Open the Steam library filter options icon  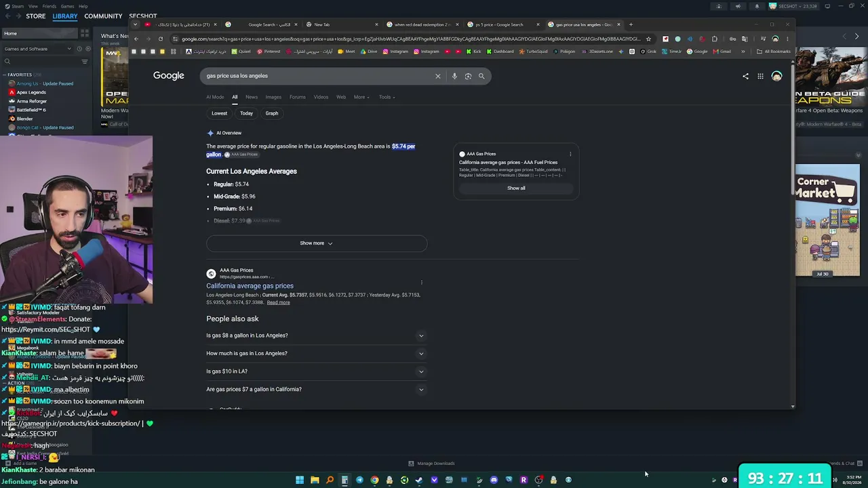(85, 62)
